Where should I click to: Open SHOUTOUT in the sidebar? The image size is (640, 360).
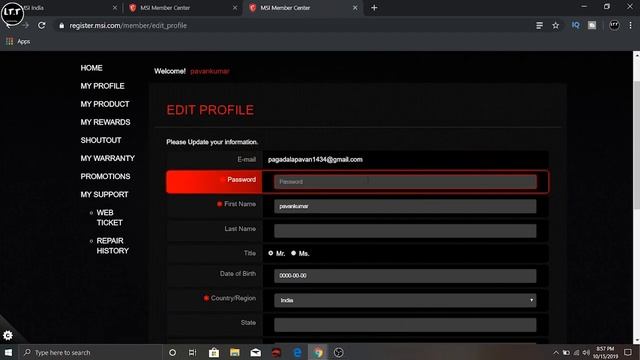[101, 140]
